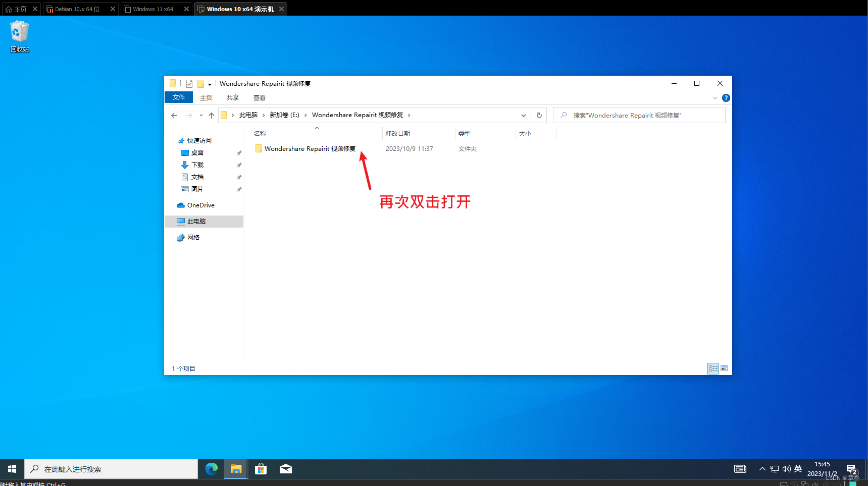Unpin Desktop using its pin icon

(239, 153)
